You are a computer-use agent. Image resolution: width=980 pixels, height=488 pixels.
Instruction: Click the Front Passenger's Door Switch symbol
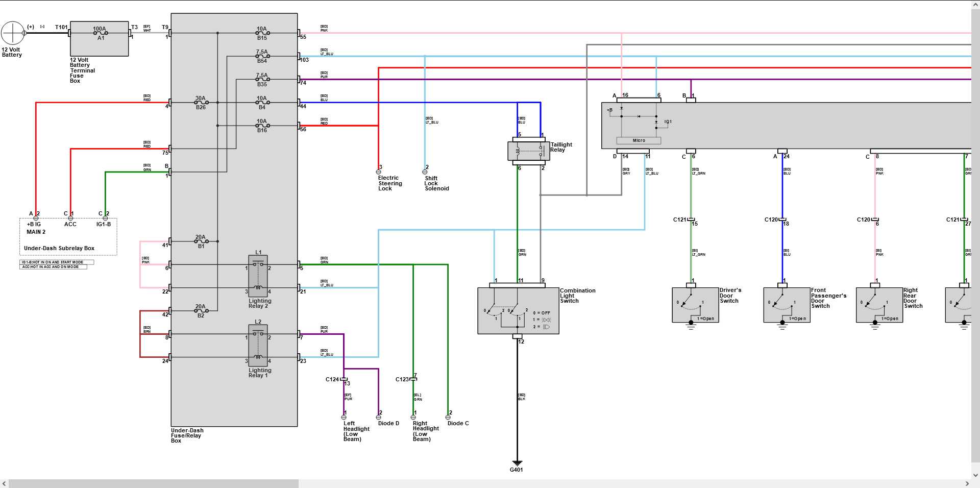click(787, 305)
